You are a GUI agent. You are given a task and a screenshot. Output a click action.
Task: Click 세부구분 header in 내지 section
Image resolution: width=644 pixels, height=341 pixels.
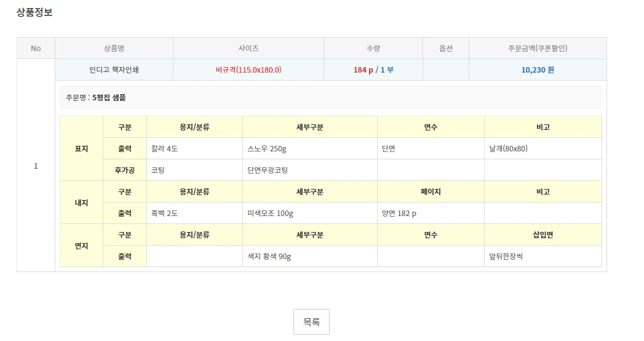(310, 192)
